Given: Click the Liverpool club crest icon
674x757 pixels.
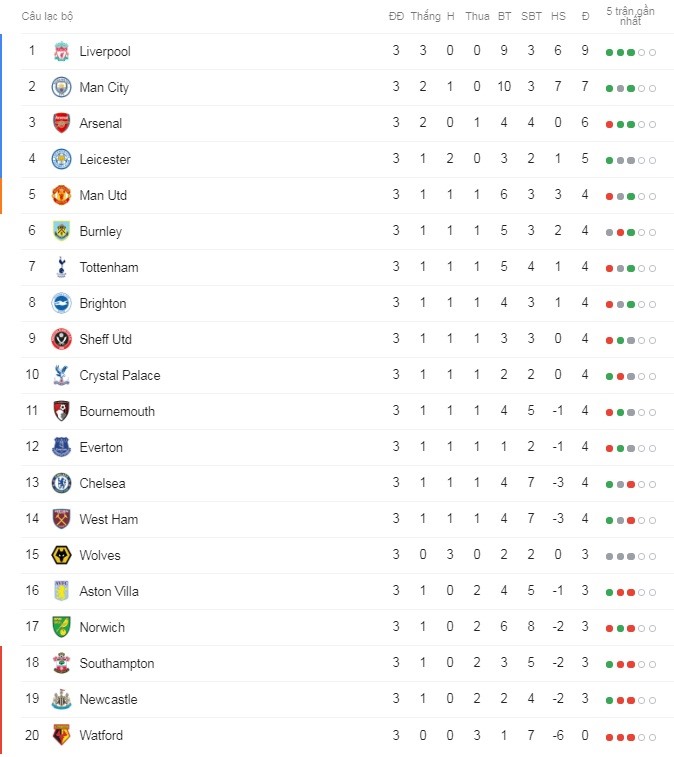Looking at the screenshot, I should click(61, 51).
